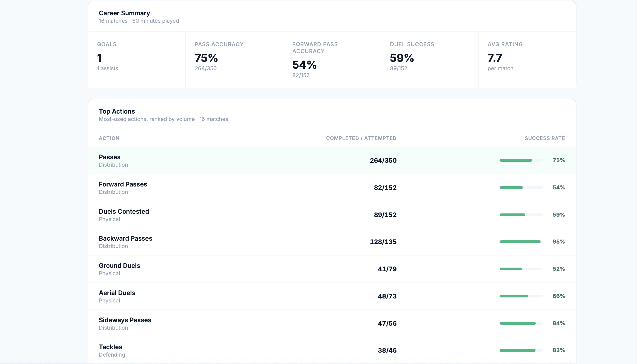Click the 48/73 Aerial Duels value

pos(387,296)
